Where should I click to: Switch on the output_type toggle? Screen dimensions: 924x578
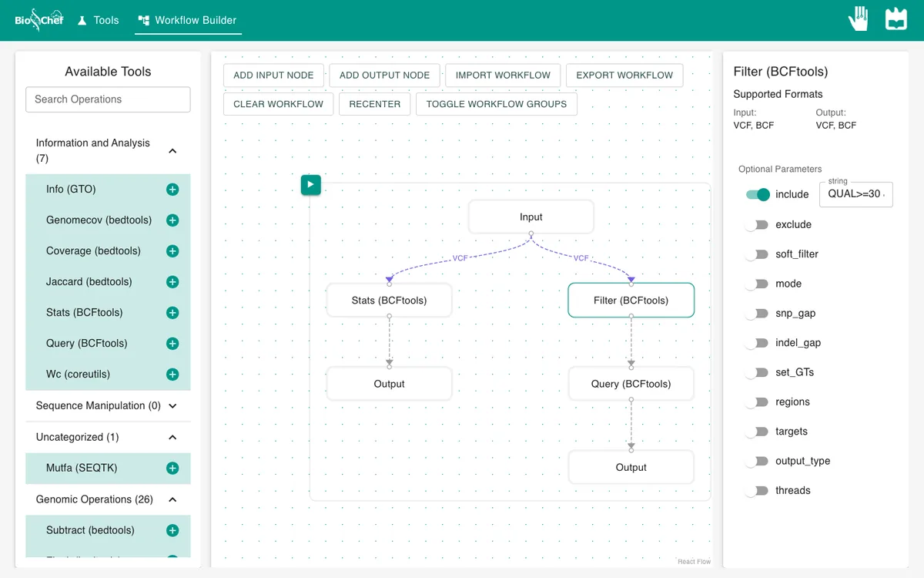coord(758,461)
